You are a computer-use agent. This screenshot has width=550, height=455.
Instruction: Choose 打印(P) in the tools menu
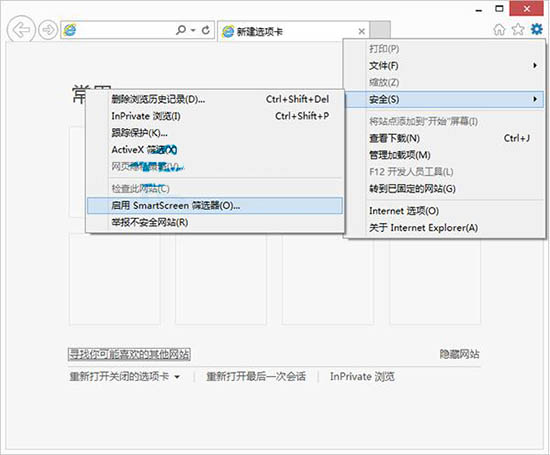tap(444, 49)
